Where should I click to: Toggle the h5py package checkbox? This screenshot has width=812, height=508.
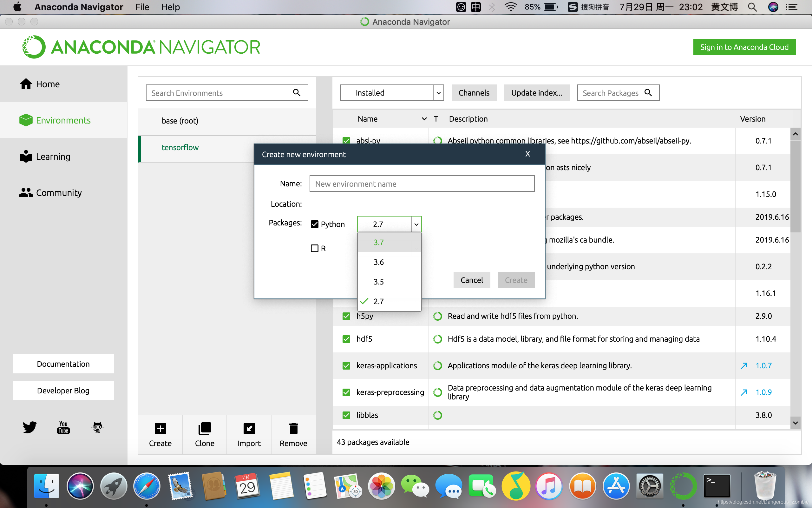[x=346, y=316]
